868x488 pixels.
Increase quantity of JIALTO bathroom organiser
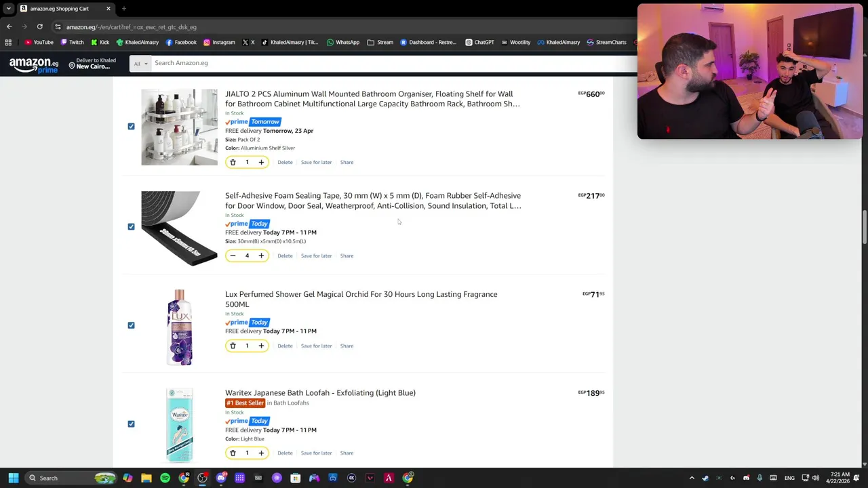tap(261, 162)
